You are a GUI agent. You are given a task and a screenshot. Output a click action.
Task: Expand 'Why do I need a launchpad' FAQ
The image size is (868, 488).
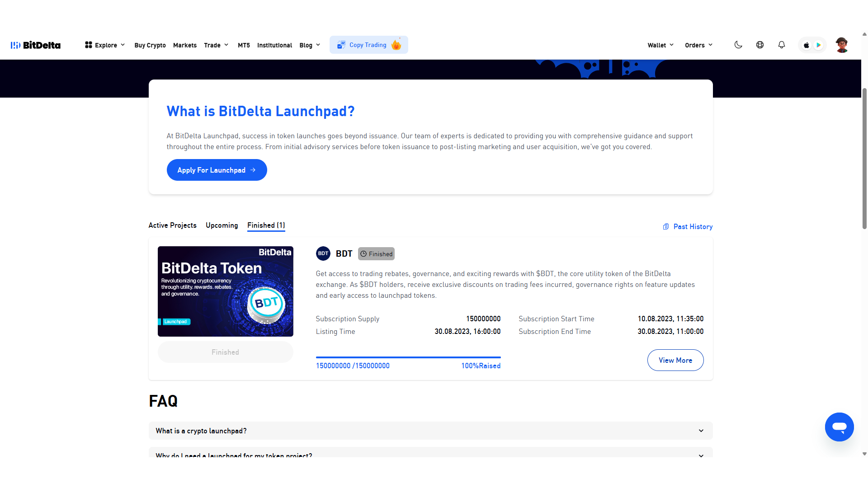431,453
